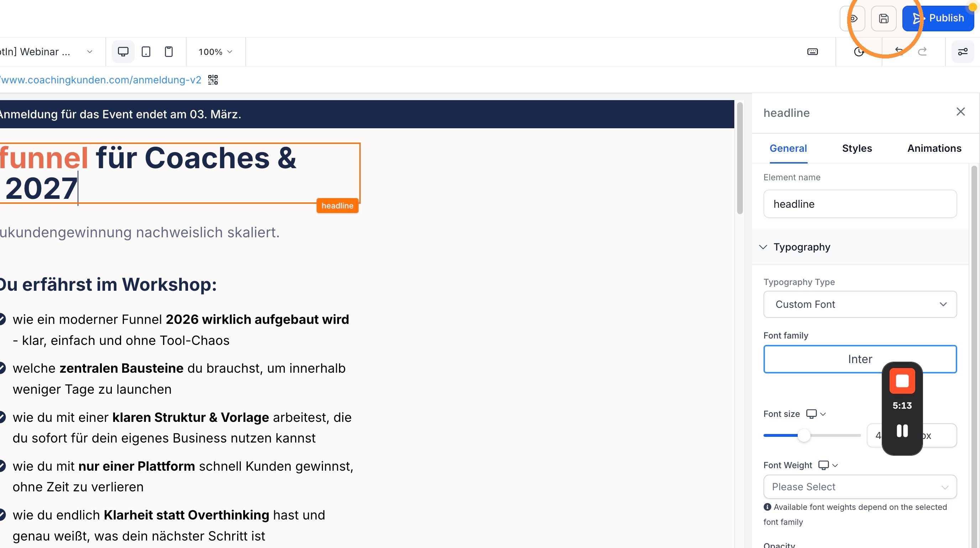Open the keyboard shortcuts icon
This screenshot has width=980, height=548.
tap(813, 52)
